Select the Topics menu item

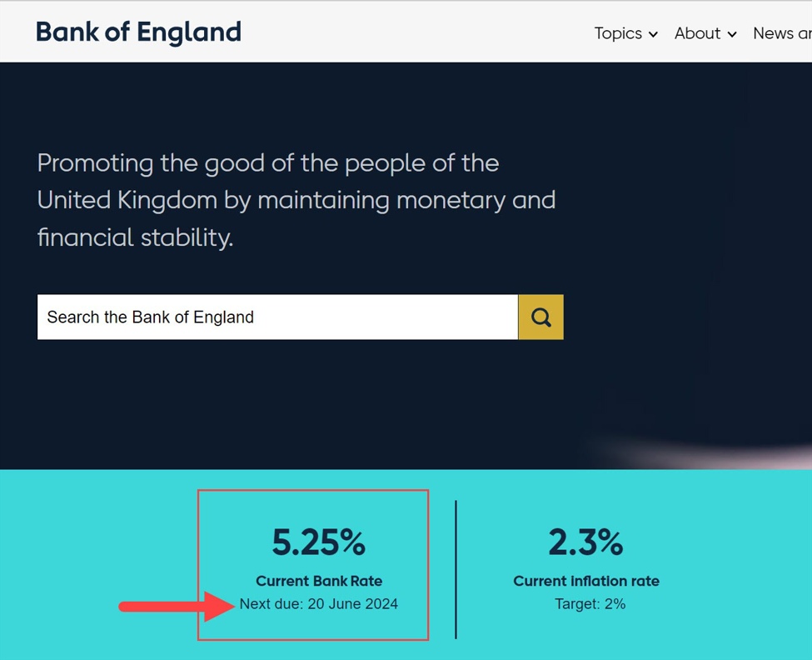pos(617,33)
